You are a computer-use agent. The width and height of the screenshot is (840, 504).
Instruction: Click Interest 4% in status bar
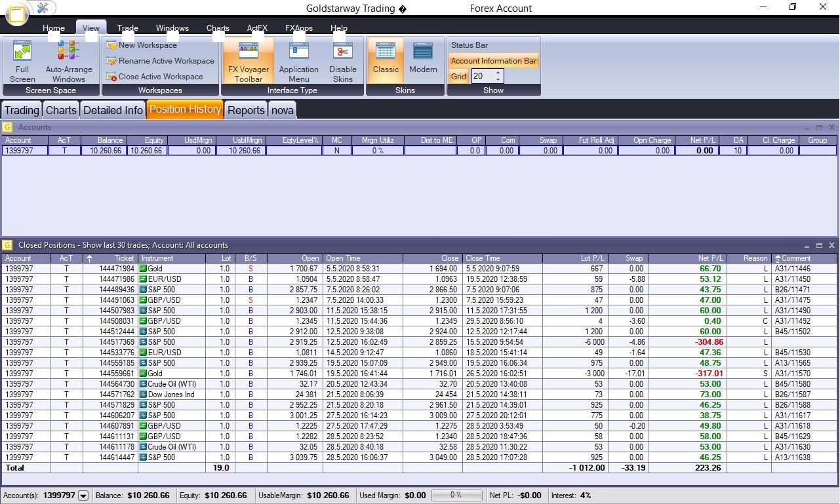pos(571,495)
